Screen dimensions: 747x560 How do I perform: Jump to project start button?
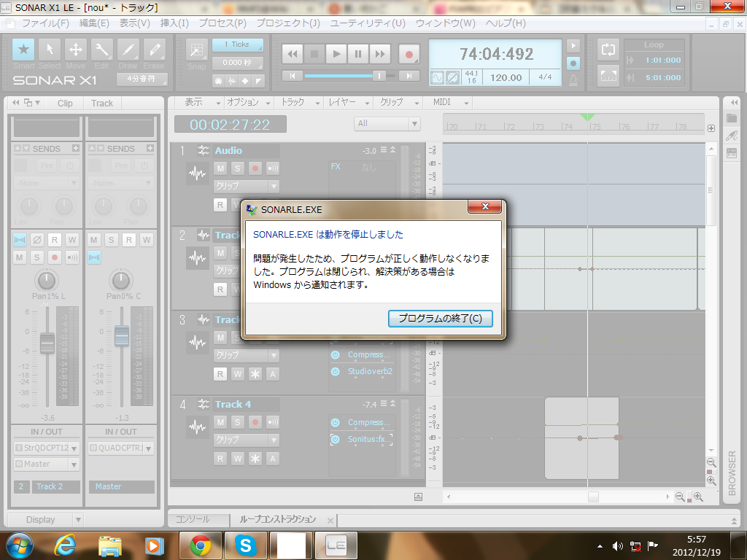[x=293, y=76]
